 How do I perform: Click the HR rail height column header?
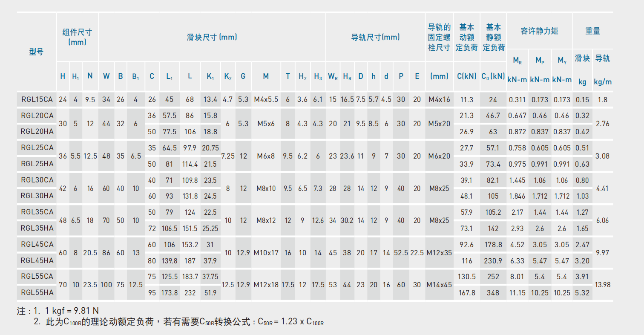[347, 77]
